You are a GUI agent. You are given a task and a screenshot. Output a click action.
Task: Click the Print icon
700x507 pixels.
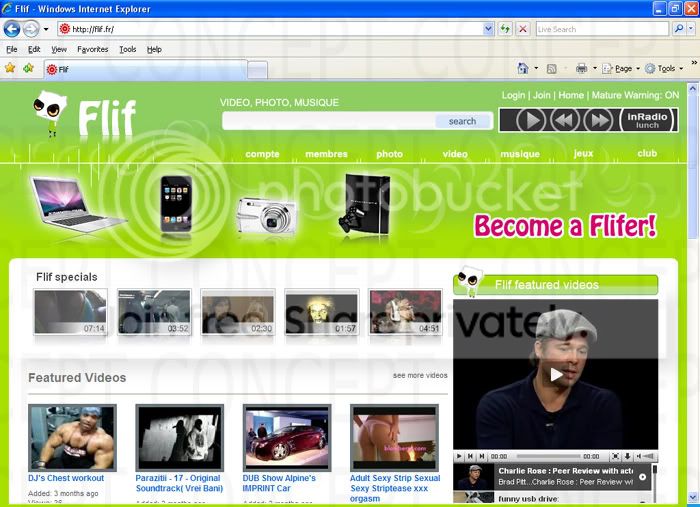coord(581,68)
